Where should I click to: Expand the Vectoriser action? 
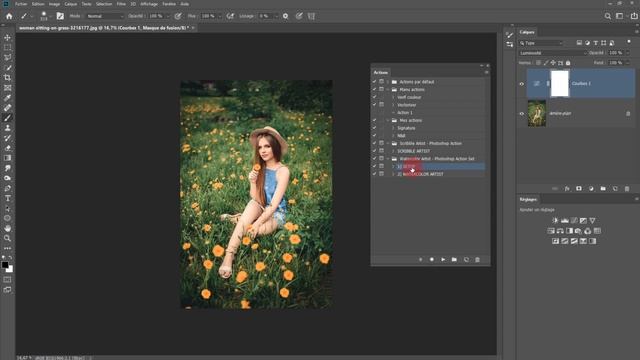(x=393, y=105)
